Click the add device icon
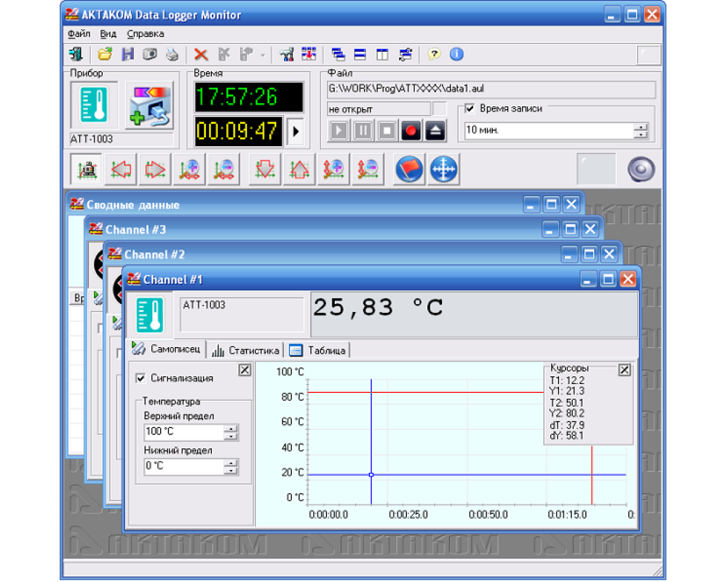 pyautogui.click(x=149, y=105)
